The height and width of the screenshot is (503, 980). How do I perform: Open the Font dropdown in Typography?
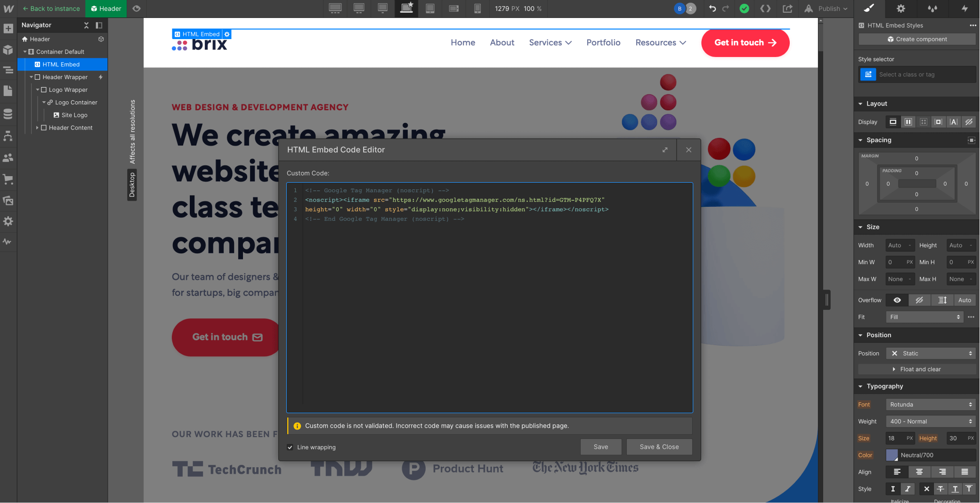point(930,404)
